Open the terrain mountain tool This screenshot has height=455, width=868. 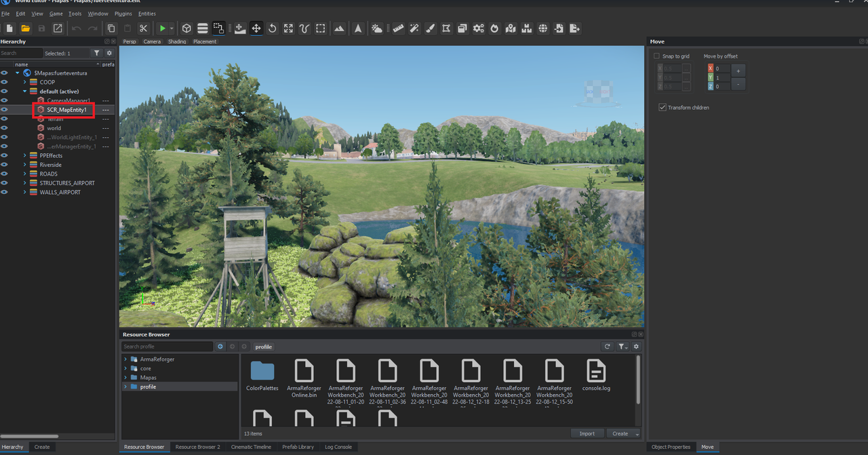pyautogui.click(x=340, y=28)
